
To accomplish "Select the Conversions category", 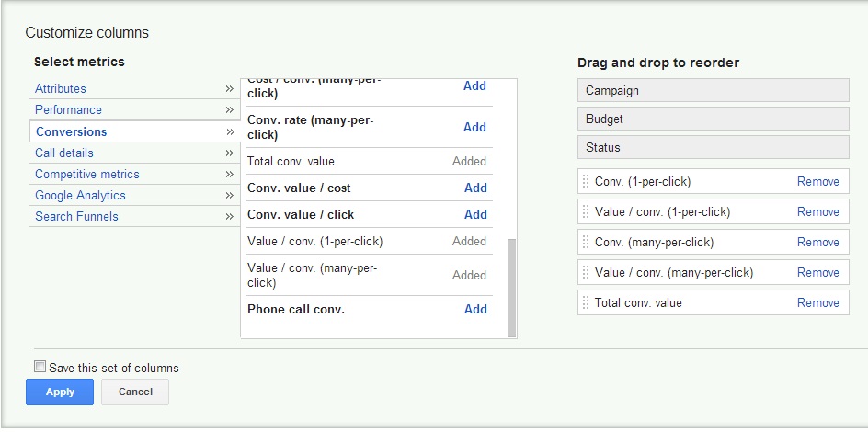I will tap(72, 131).
